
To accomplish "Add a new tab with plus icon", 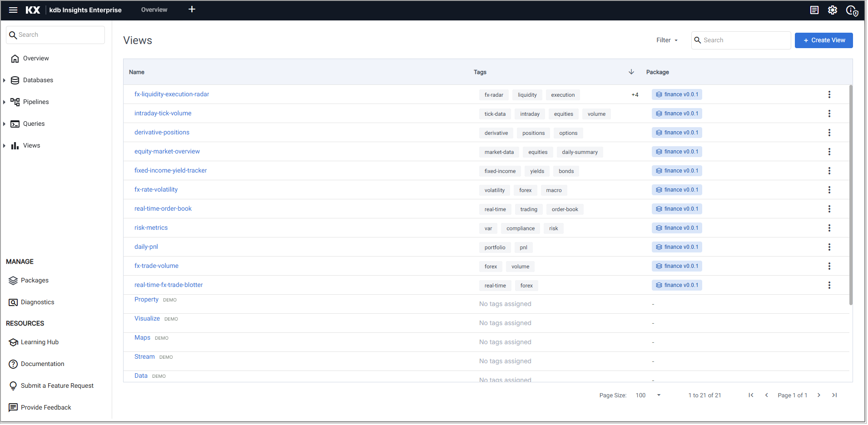I will click(192, 10).
